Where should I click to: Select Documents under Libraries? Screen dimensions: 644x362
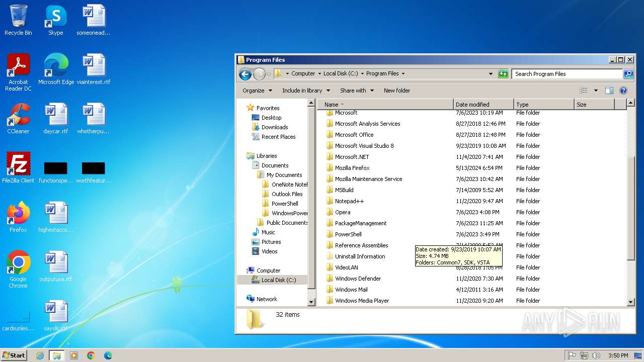point(275,165)
